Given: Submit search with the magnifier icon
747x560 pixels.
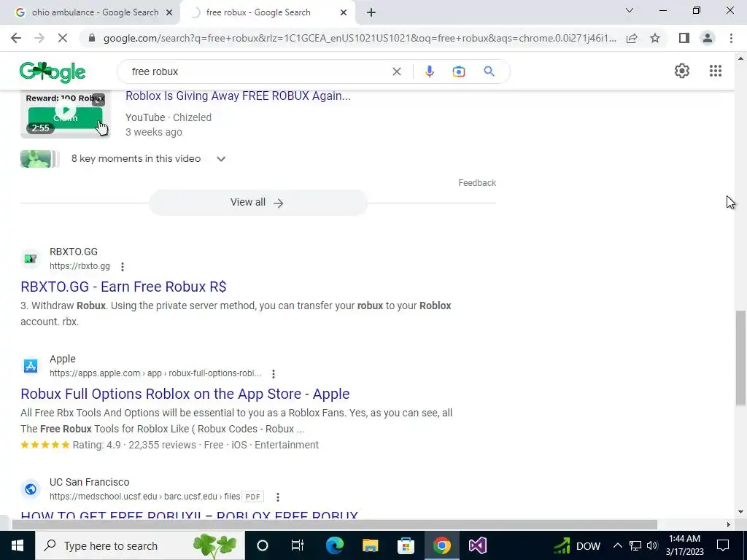Looking at the screenshot, I should click(489, 71).
